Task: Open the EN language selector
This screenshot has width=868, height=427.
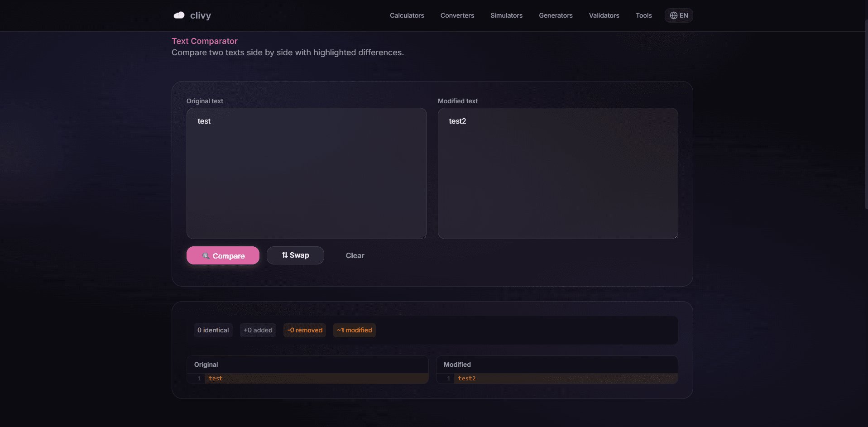Action: click(x=679, y=15)
